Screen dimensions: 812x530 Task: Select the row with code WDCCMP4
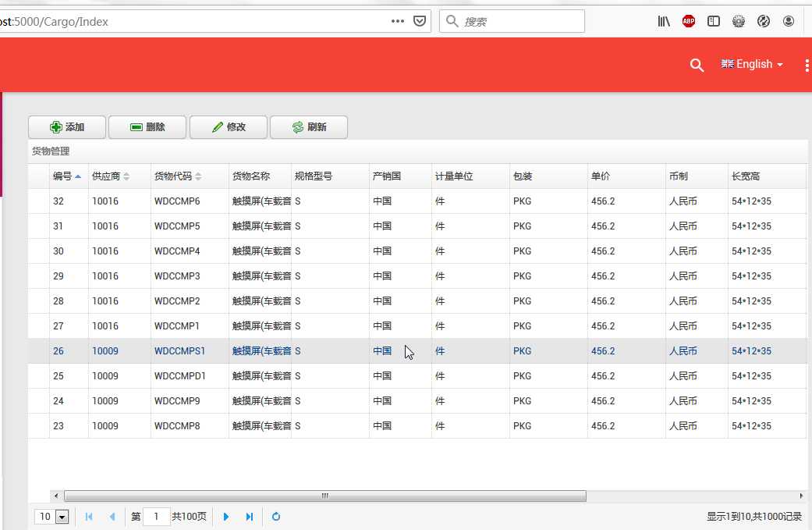(417, 251)
